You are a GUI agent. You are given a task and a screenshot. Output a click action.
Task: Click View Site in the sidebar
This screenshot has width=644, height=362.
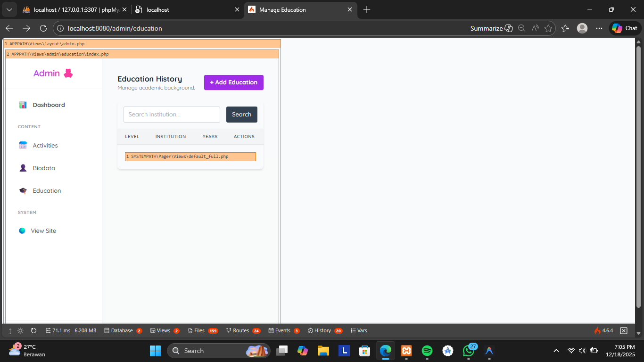[x=43, y=231]
